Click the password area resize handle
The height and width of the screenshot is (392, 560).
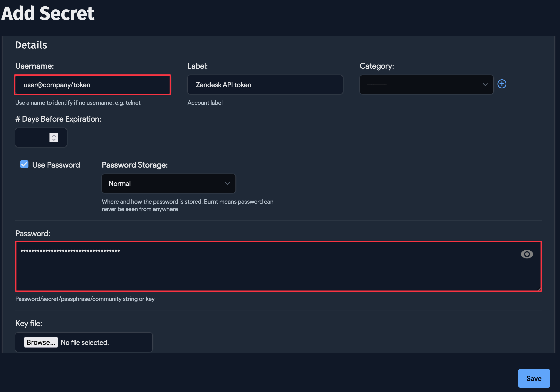(539, 289)
